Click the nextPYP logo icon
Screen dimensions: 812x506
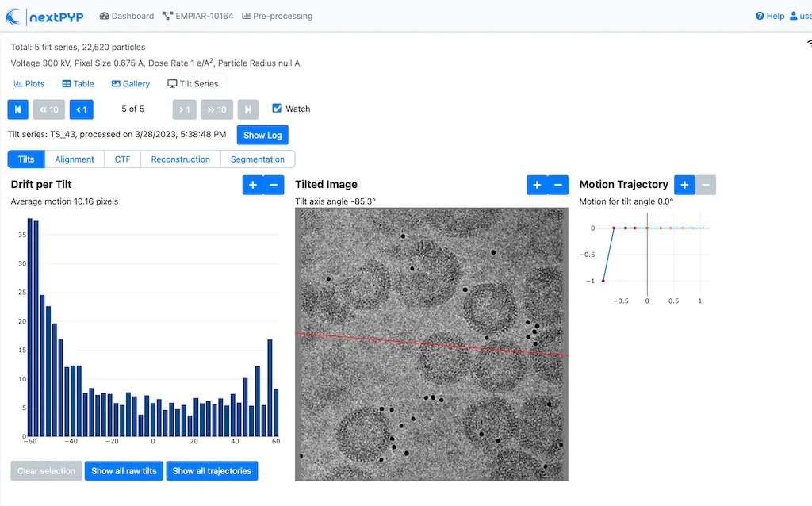15,16
